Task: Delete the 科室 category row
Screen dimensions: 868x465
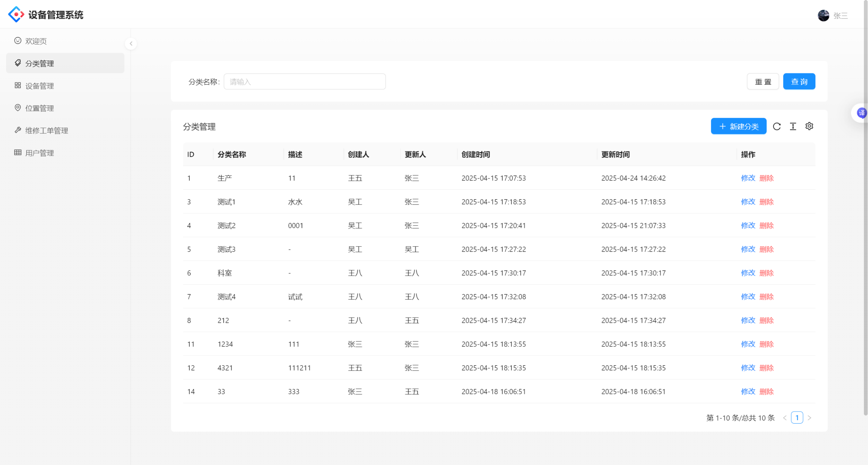Action: pos(766,273)
